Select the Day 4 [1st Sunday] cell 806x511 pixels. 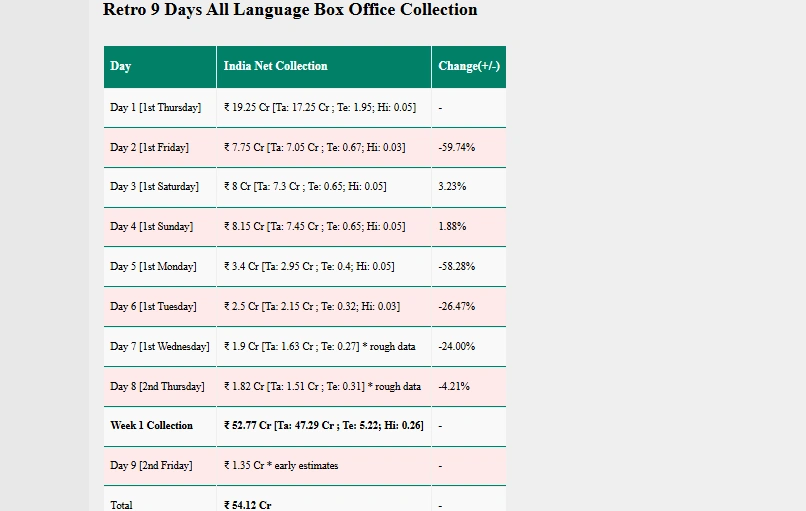click(x=160, y=227)
